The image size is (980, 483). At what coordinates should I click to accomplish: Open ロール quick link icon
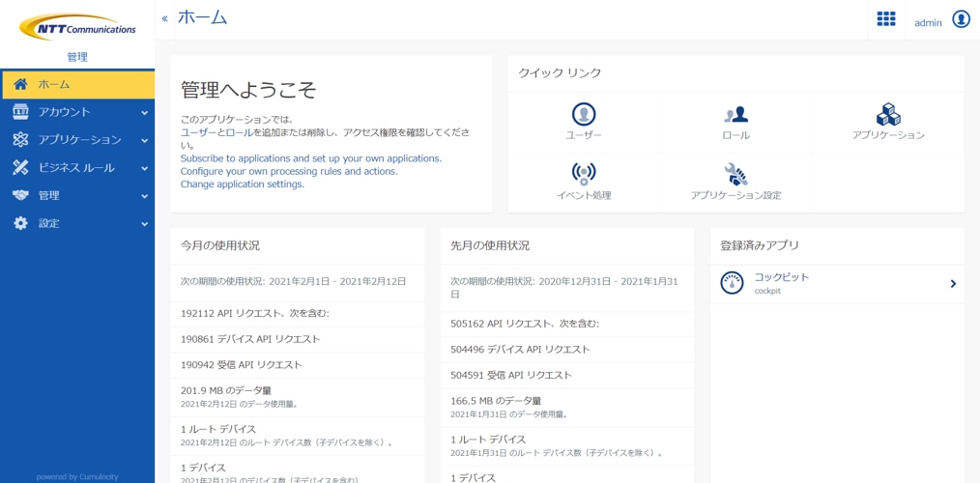(x=735, y=114)
